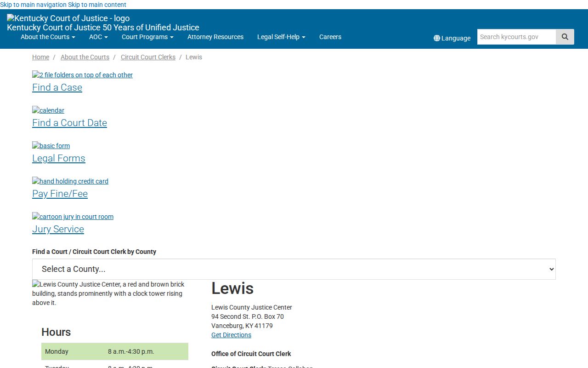Focus the Search kycourts.gov field
The image size is (588, 368).
tap(516, 37)
